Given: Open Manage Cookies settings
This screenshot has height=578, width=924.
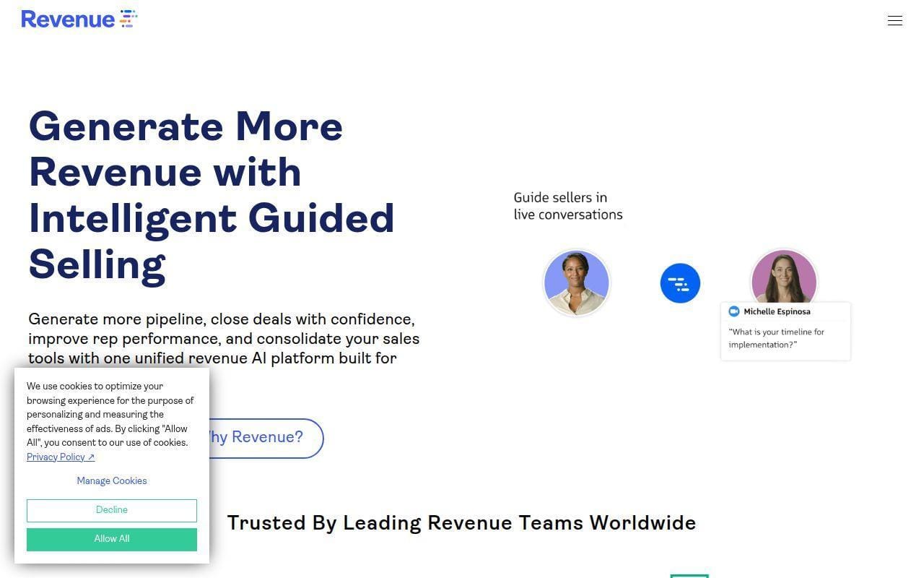Looking at the screenshot, I should pos(112,480).
